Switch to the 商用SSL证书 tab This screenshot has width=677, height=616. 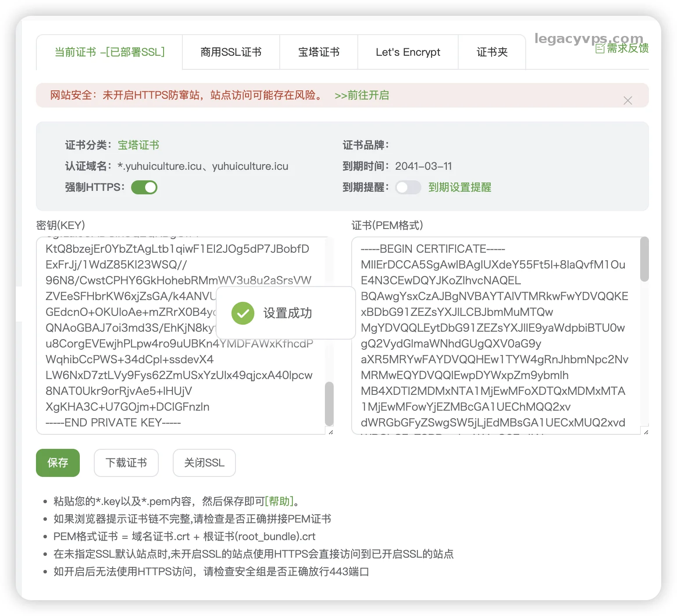(x=231, y=52)
